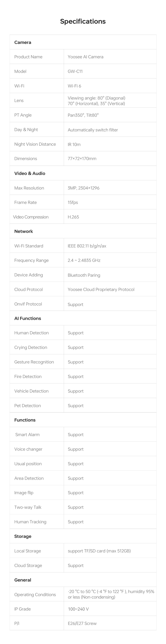The height and width of the screenshot is (644, 166).
Task: Click the Voice changer row label
Action: pos(28,449)
